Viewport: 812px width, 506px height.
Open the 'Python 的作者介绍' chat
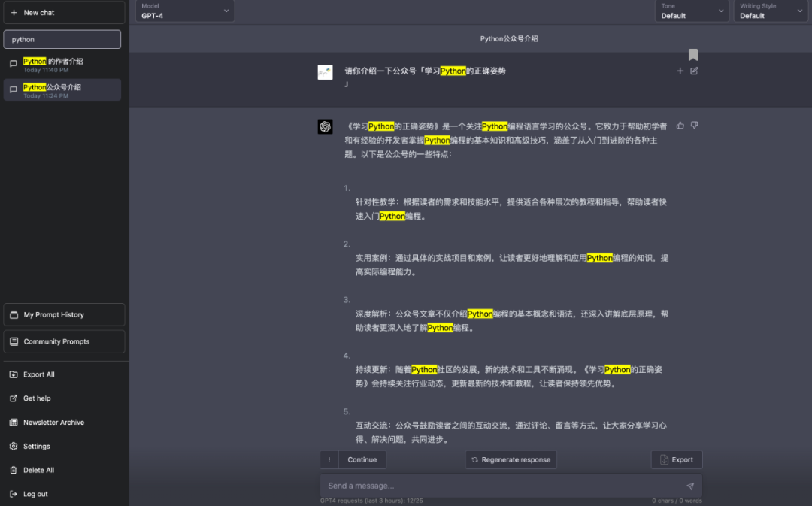[62, 65]
